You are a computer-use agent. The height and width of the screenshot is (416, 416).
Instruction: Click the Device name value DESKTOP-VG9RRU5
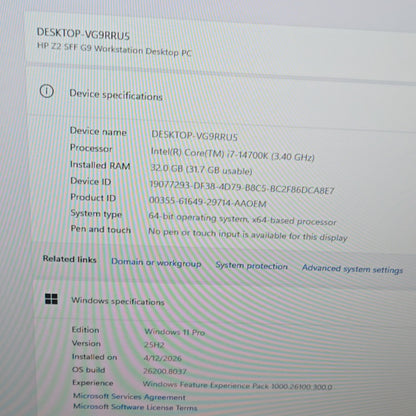194,136
